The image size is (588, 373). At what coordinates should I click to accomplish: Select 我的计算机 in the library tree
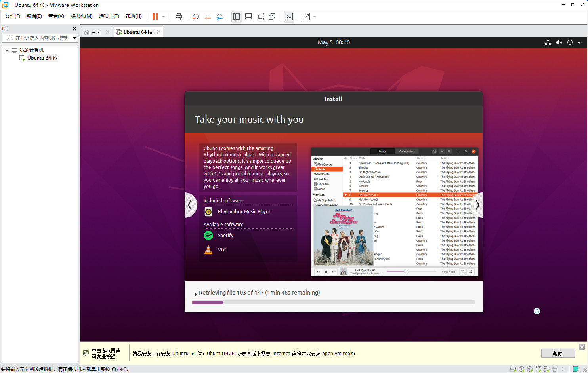(32, 50)
